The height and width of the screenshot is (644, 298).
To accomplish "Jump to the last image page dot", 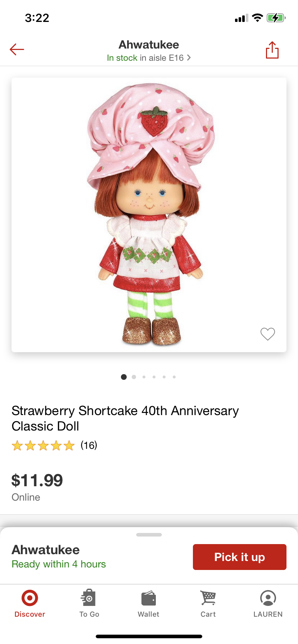I will [x=174, y=377].
